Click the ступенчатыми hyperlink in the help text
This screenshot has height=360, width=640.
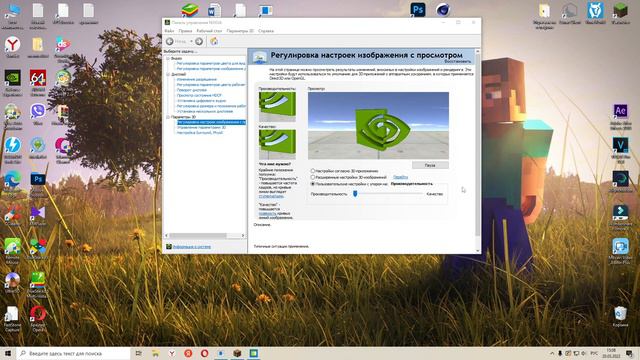(271, 196)
